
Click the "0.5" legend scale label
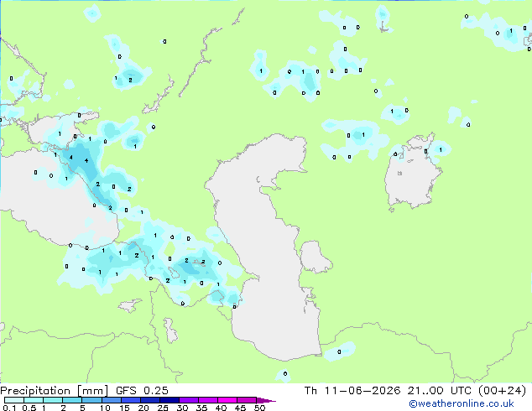click(29, 408)
